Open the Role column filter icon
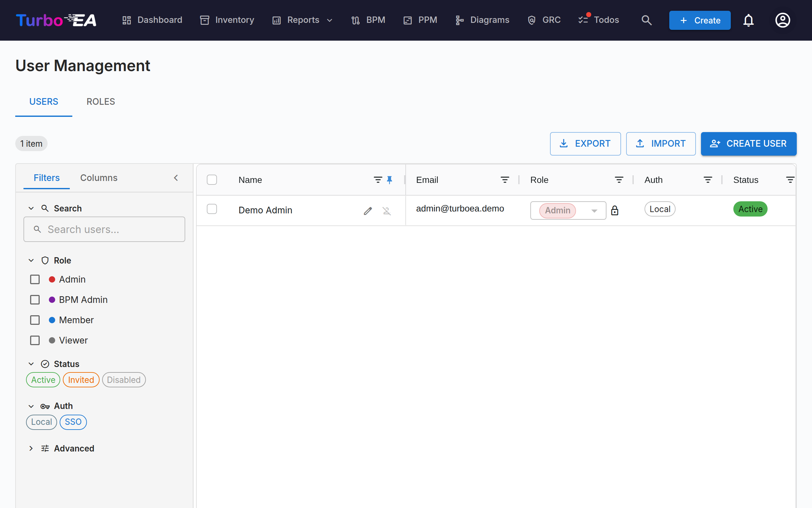The height and width of the screenshot is (508, 812). 619,180
